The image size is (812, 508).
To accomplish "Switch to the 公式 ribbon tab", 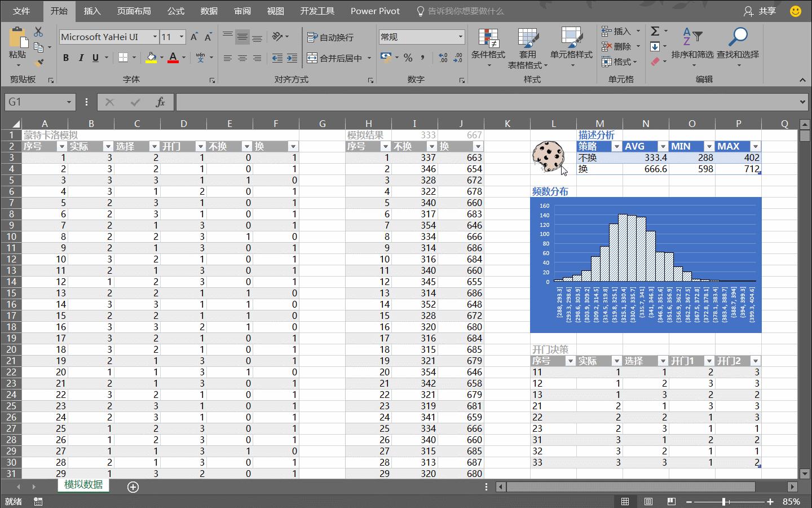I will click(x=176, y=11).
